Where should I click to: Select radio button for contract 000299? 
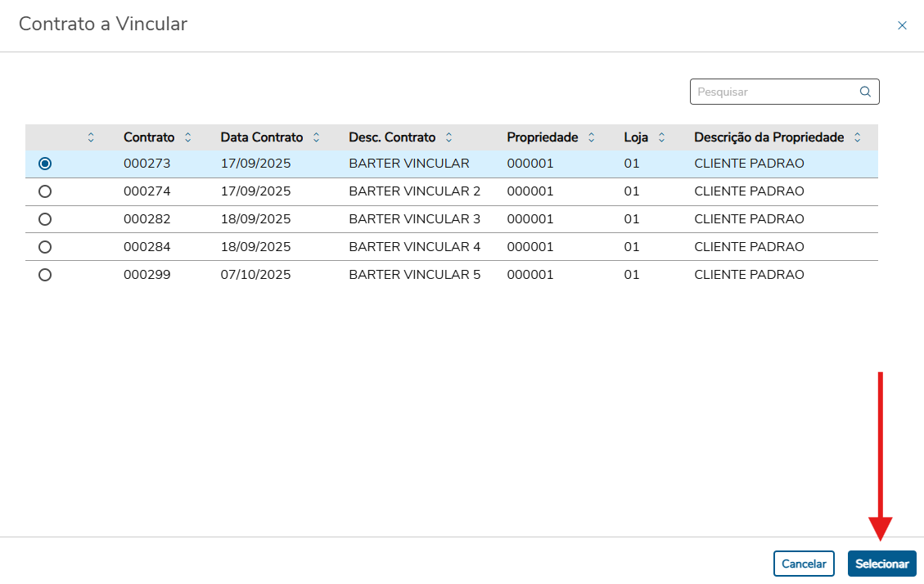pyautogui.click(x=45, y=274)
